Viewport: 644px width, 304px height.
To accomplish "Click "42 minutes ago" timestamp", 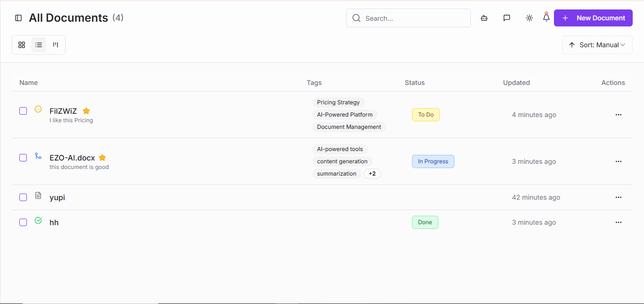I will (536, 197).
